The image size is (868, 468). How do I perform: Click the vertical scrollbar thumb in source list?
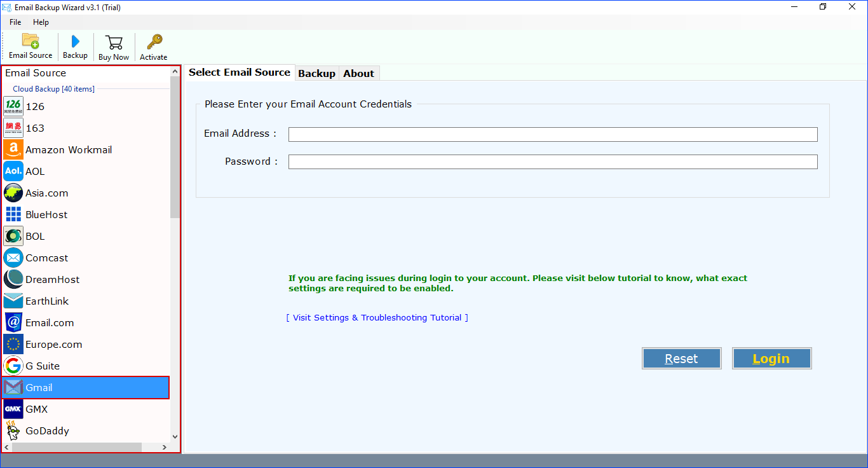175,148
